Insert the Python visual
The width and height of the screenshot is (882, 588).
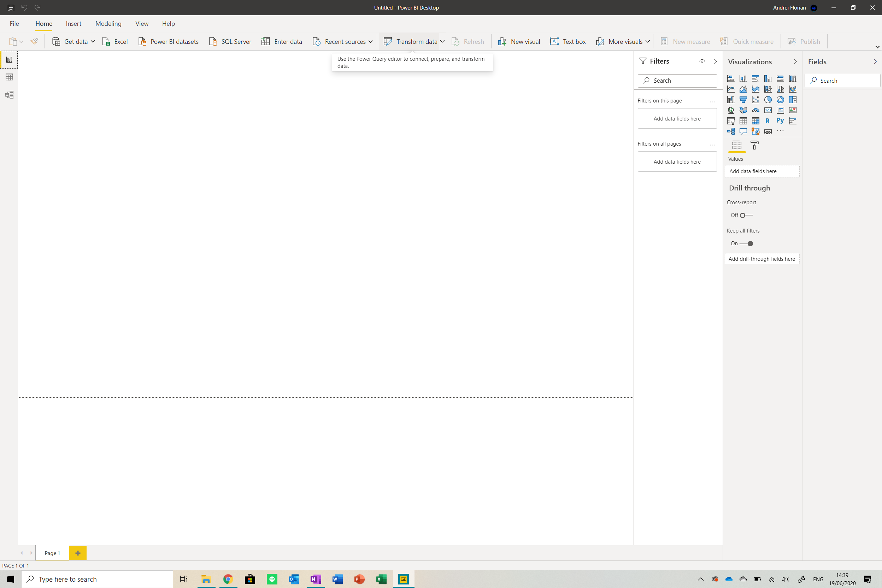(780, 121)
